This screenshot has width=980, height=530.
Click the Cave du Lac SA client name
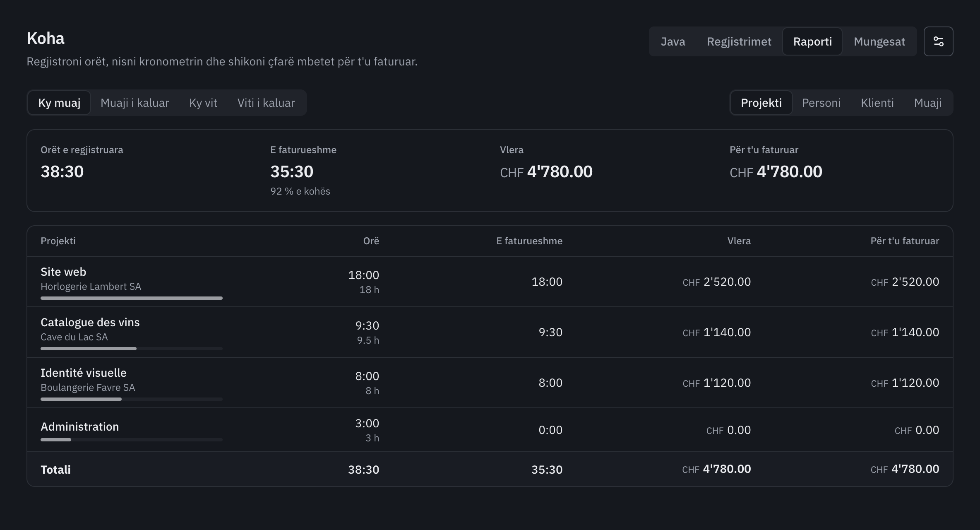[x=74, y=337]
